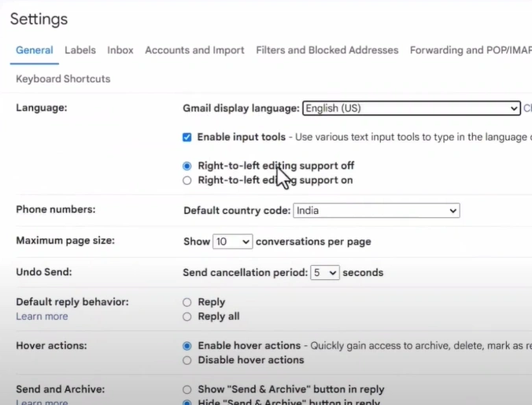The width and height of the screenshot is (532, 405).
Task: Click the Hover actions: label
Action: (x=51, y=346)
